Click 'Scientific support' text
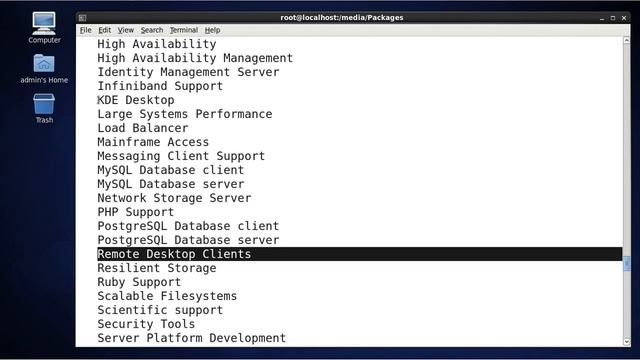The height and width of the screenshot is (360, 640). coord(160,310)
